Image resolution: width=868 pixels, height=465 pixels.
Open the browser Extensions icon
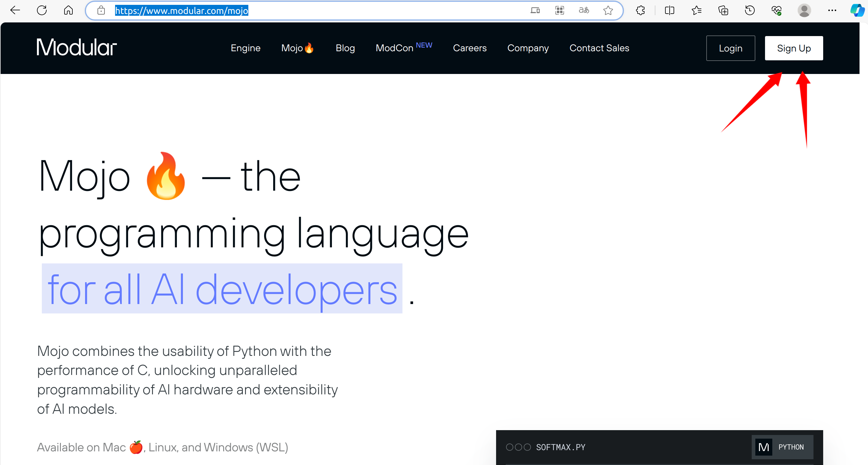[640, 10]
